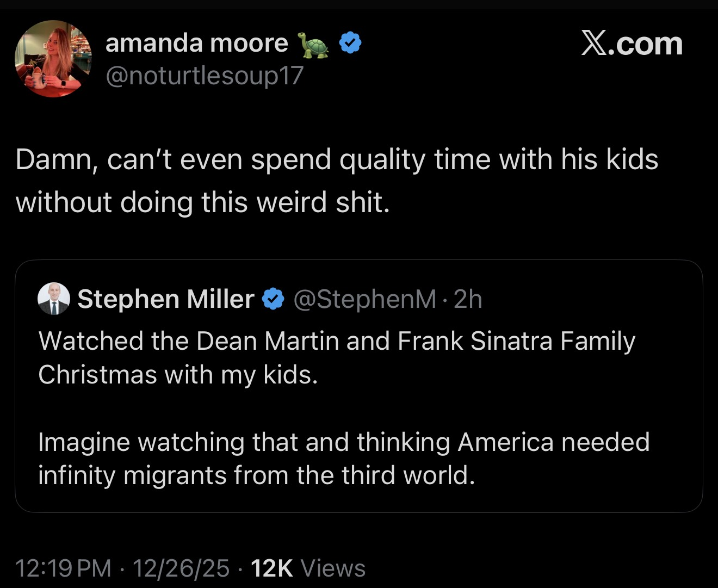Click Stephen Miller's verified checkmark badge
This screenshot has height=588, width=718.
click(274, 299)
